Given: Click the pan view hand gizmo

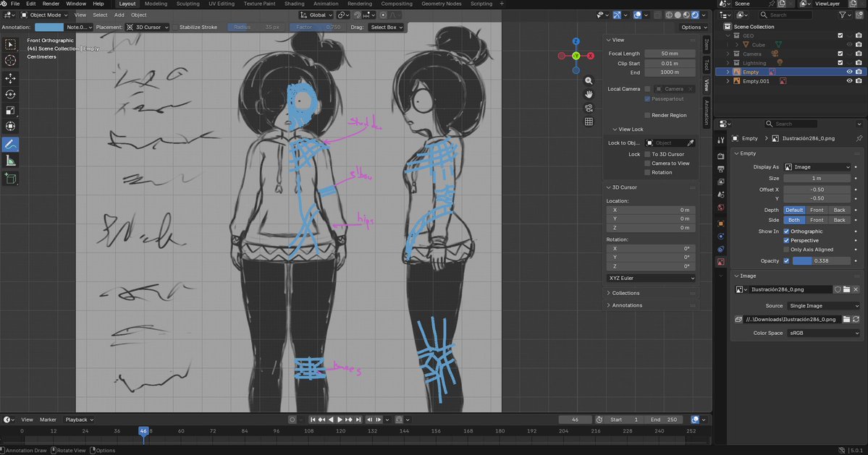Looking at the screenshot, I should (589, 95).
